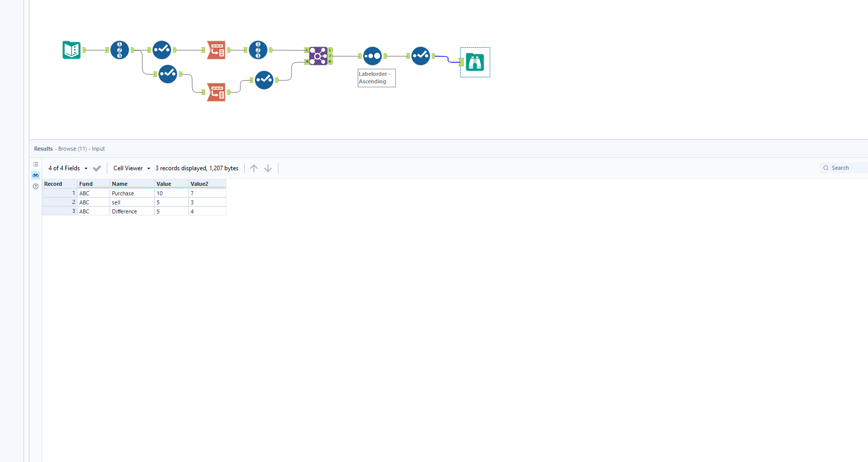Viewport: 868px width, 462px height.
Task: Open the Input Data tool on the canvas
Action: coord(71,50)
